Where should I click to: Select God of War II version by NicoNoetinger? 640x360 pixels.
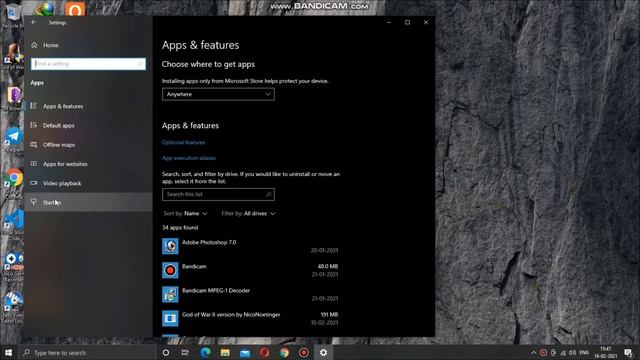click(x=250, y=318)
